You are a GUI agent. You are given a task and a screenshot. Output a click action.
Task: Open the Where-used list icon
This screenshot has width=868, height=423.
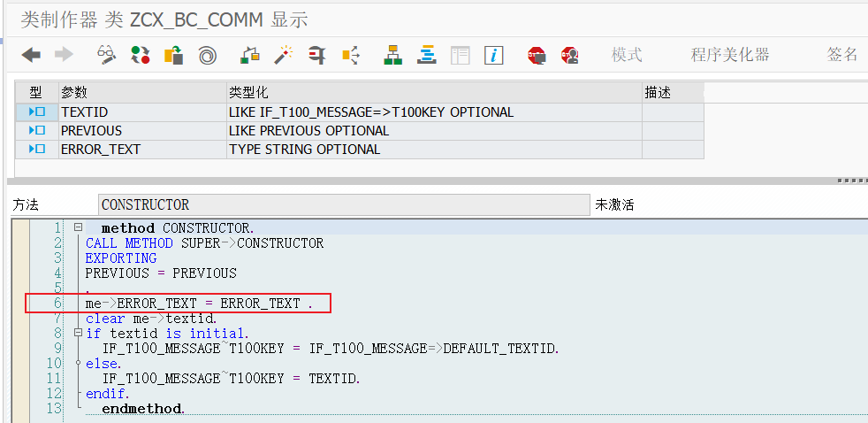point(351,54)
